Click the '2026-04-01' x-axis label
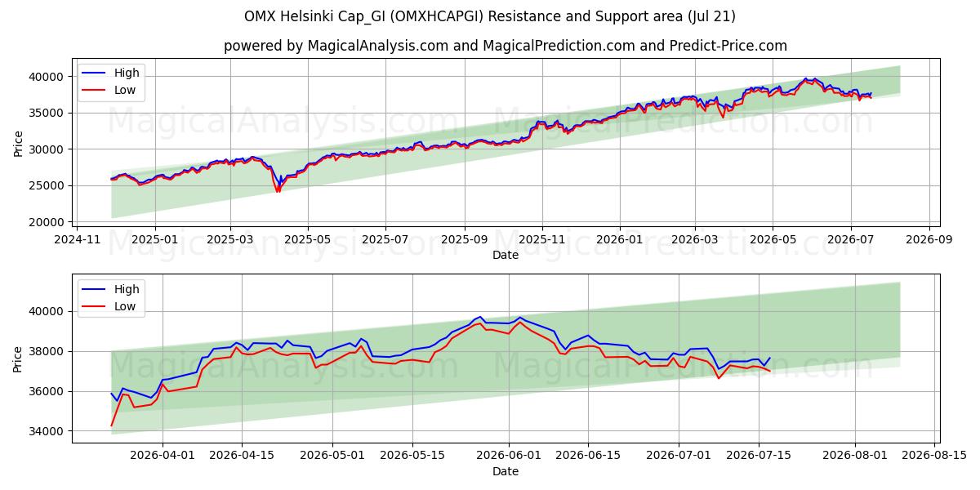980x490 pixels. coord(161,457)
